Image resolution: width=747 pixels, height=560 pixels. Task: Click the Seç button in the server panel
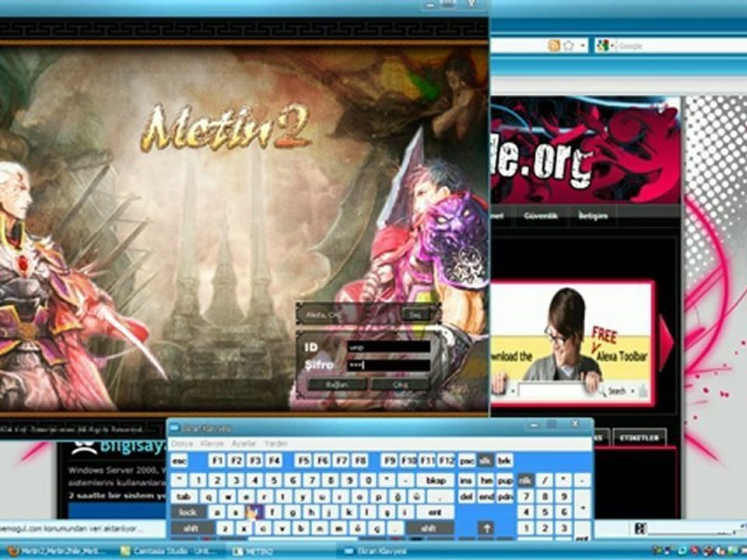416,315
